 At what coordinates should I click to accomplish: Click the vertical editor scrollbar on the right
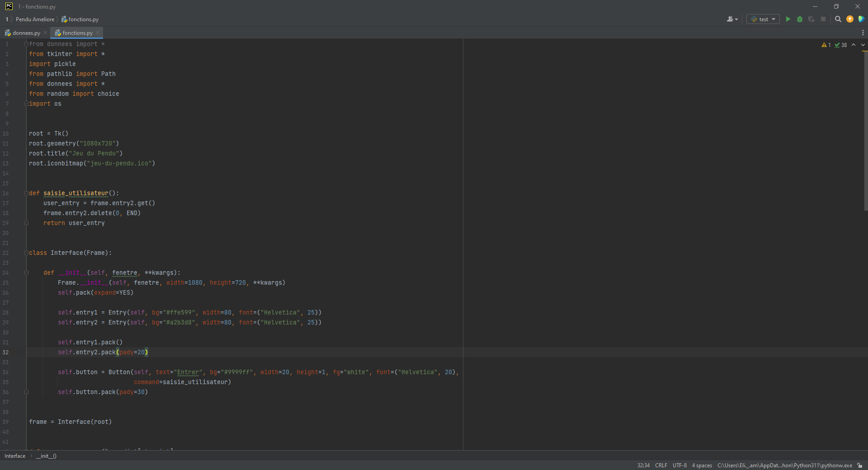pos(865,131)
